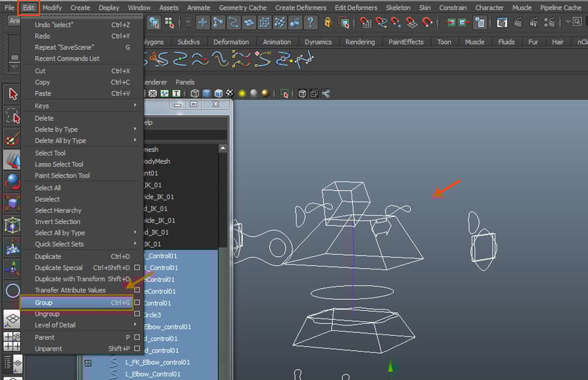
Task: Click the yellow padlock icon in the status line
Action: (x=328, y=22)
